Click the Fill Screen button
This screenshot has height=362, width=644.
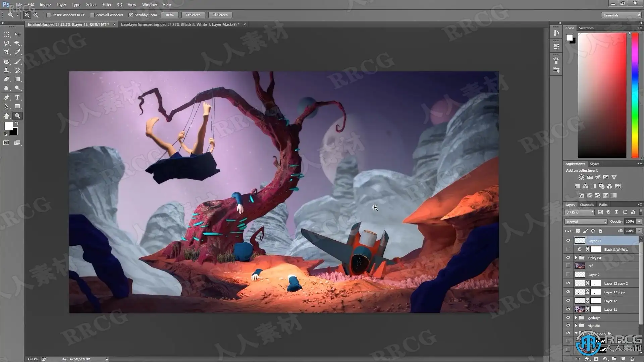click(x=220, y=15)
